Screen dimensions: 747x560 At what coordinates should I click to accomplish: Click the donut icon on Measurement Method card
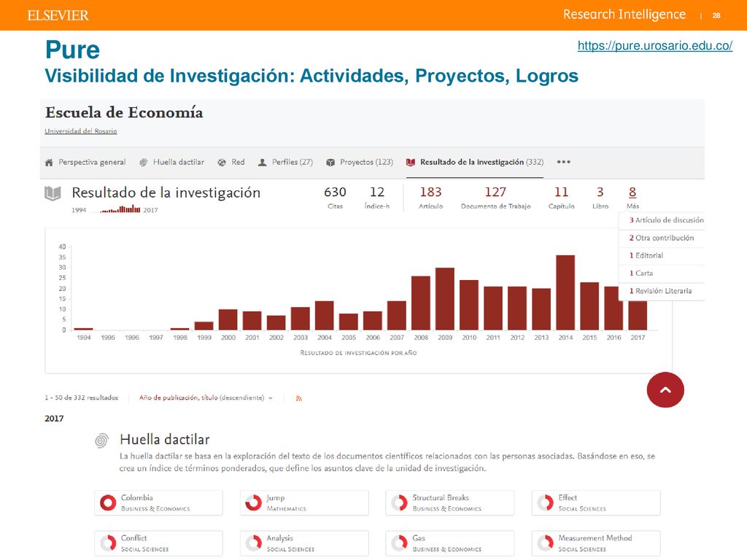click(x=545, y=542)
